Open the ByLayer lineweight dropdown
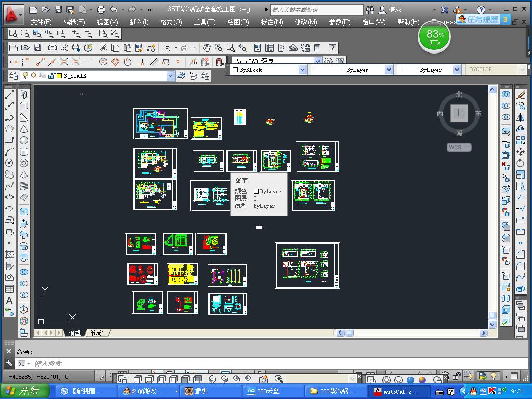This screenshot has height=399, width=532. click(457, 70)
